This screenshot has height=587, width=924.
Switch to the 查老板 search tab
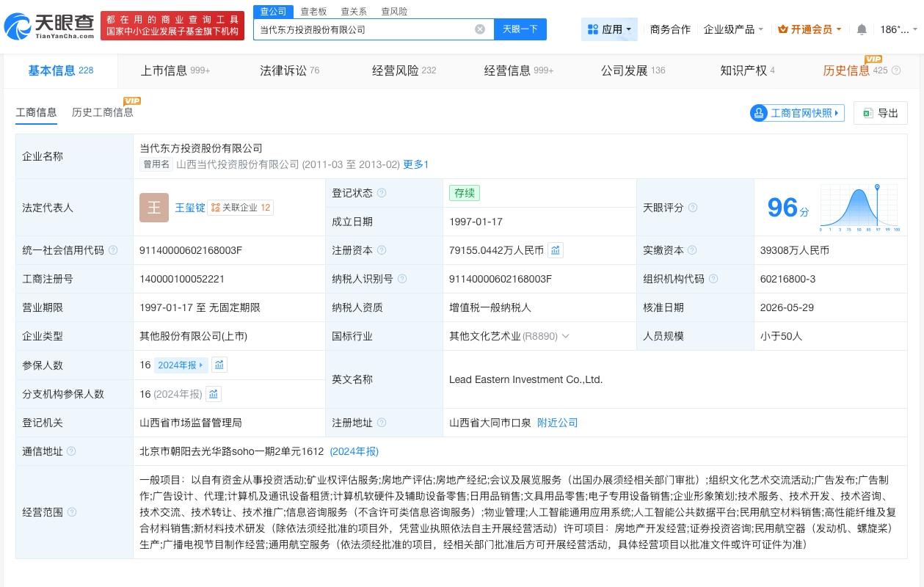click(313, 11)
